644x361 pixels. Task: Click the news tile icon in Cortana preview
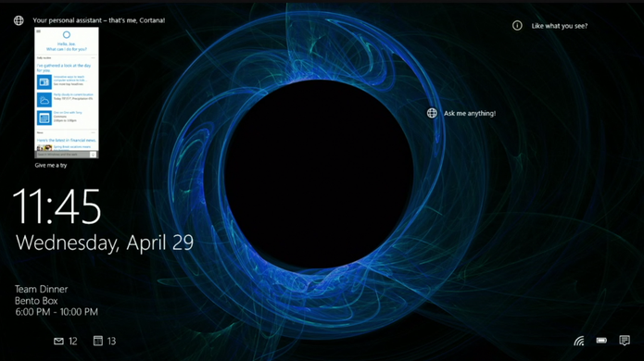(44, 81)
